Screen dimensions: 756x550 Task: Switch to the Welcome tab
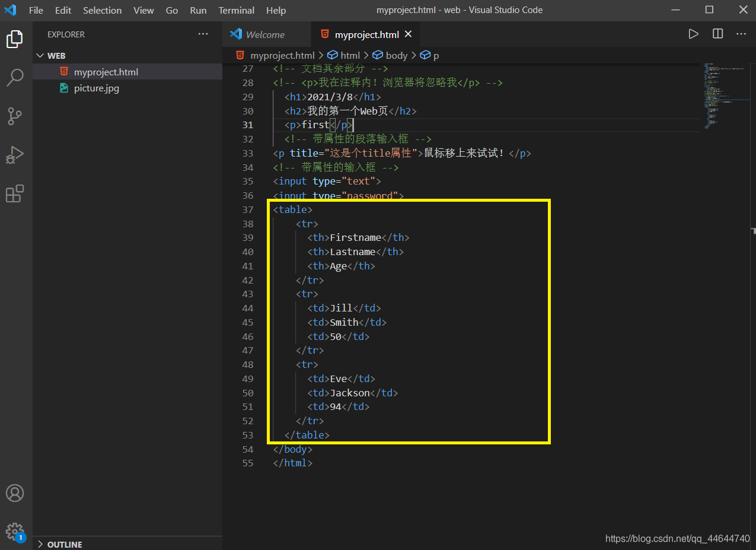click(x=266, y=34)
